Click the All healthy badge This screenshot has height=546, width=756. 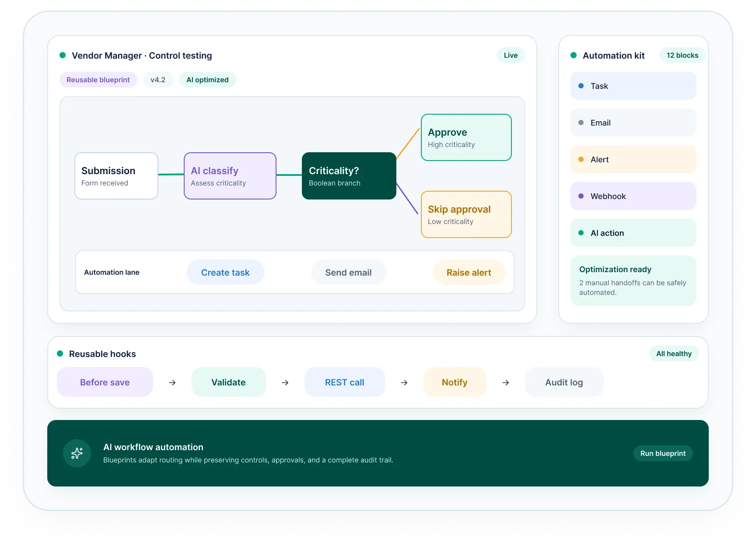[674, 353]
